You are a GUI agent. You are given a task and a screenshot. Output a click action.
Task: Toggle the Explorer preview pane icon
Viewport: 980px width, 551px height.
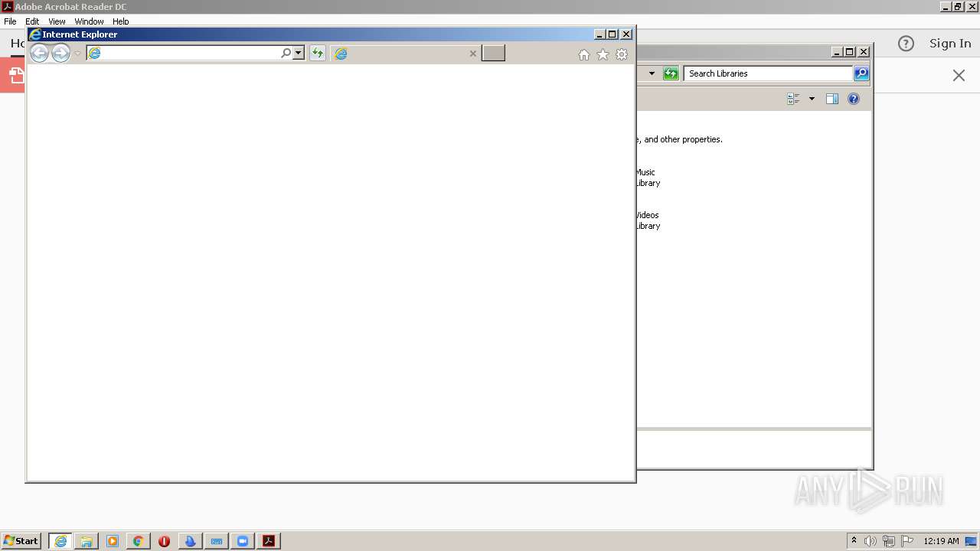coord(832,99)
